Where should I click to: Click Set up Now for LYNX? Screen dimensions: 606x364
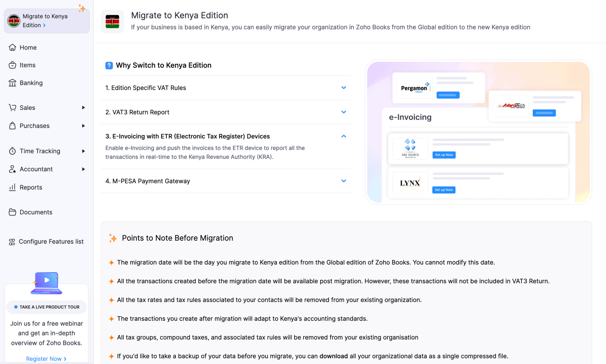[444, 190]
